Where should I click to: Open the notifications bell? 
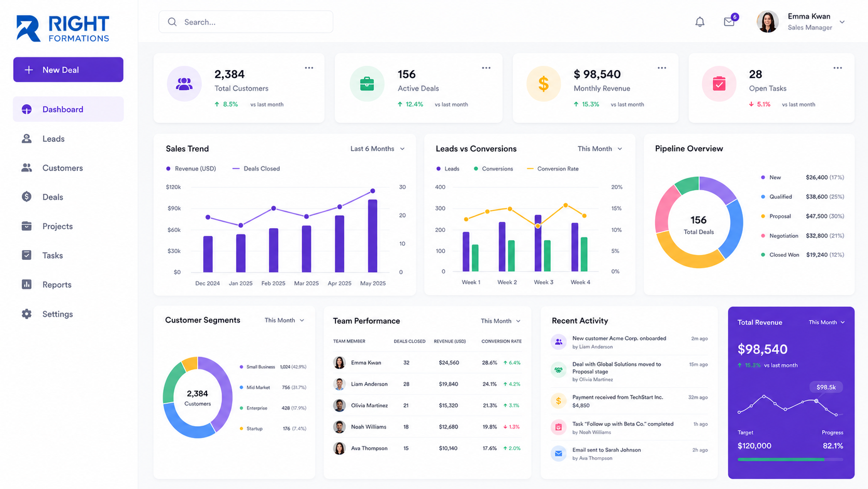pyautogui.click(x=700, y=22)
